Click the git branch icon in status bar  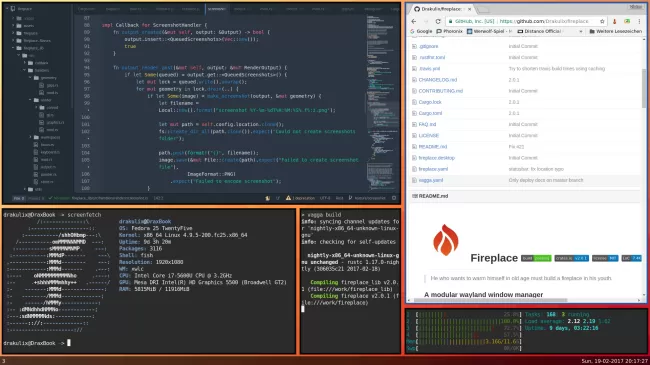pyautogui.click(x=351, y=198)
